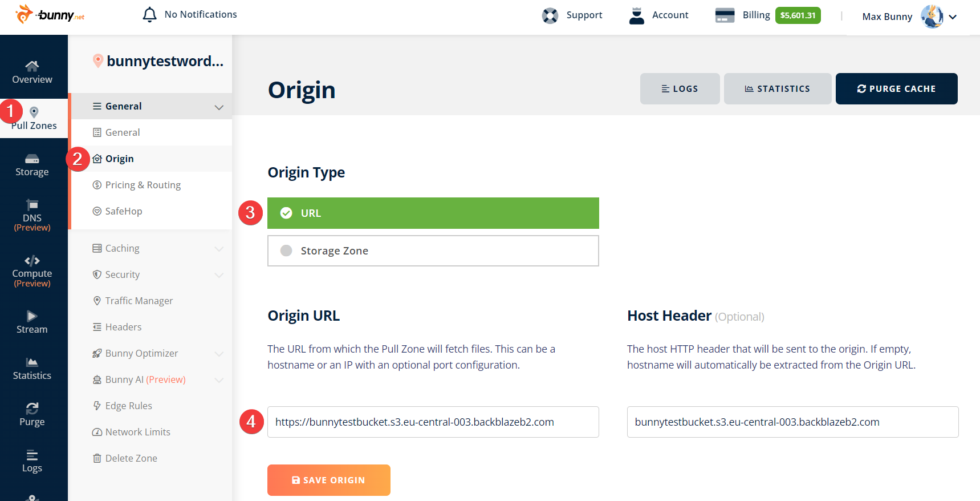Click the Origin URL input field
This screenshot has width=980, height=501.
(433, 422)
